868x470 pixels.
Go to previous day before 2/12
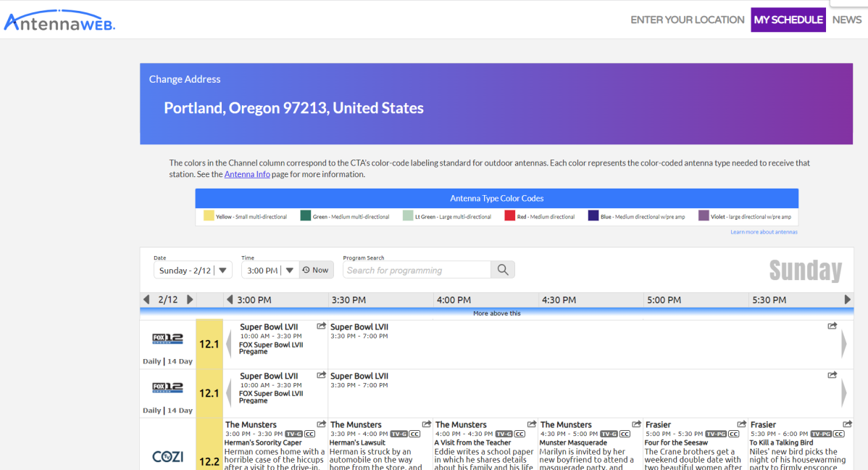click(x=146, y=300)
